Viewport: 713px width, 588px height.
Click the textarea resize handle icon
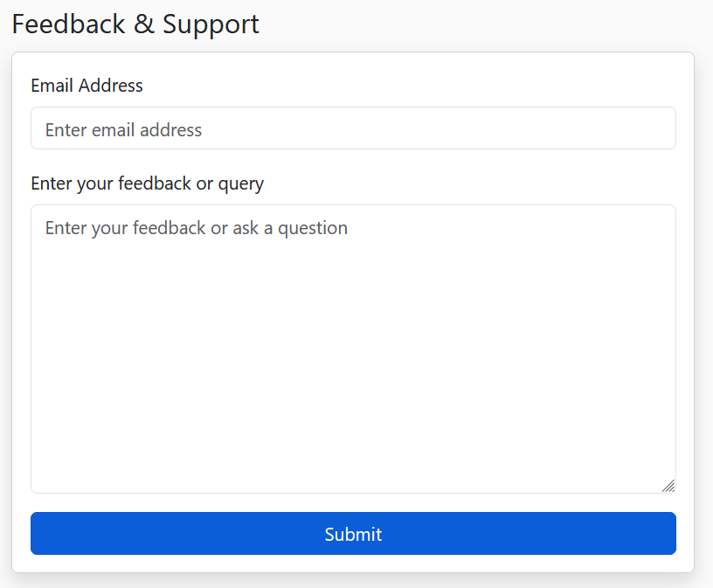(x=668, y=486)
